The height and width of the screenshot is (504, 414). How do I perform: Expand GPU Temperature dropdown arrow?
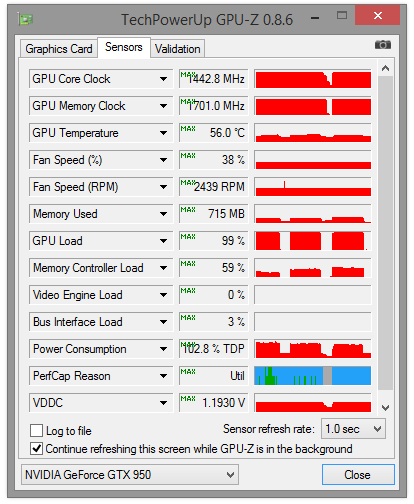(x=163, y=133)
